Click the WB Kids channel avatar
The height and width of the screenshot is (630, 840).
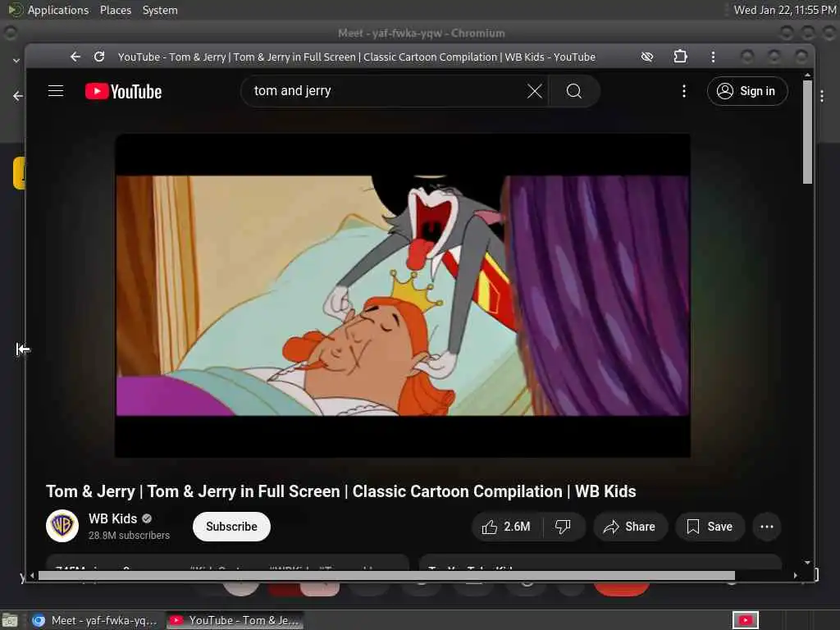click(x=62, y=526)
